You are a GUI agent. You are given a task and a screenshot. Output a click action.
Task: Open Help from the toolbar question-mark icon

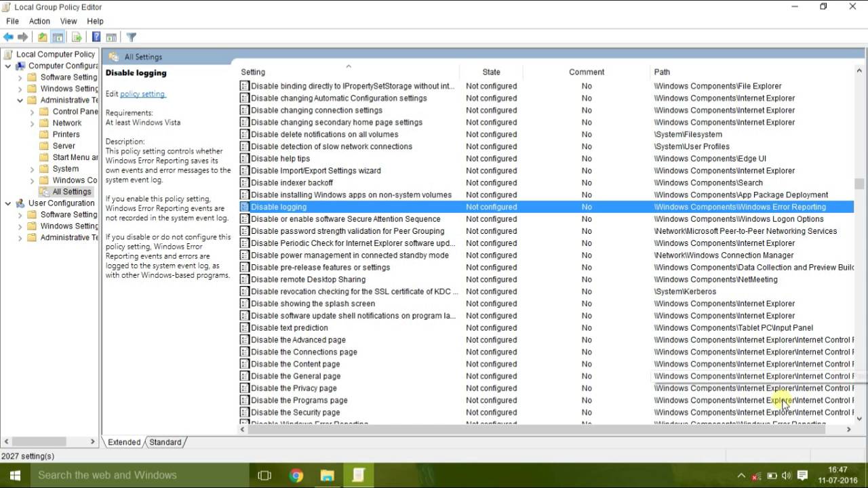pos(96,37)
